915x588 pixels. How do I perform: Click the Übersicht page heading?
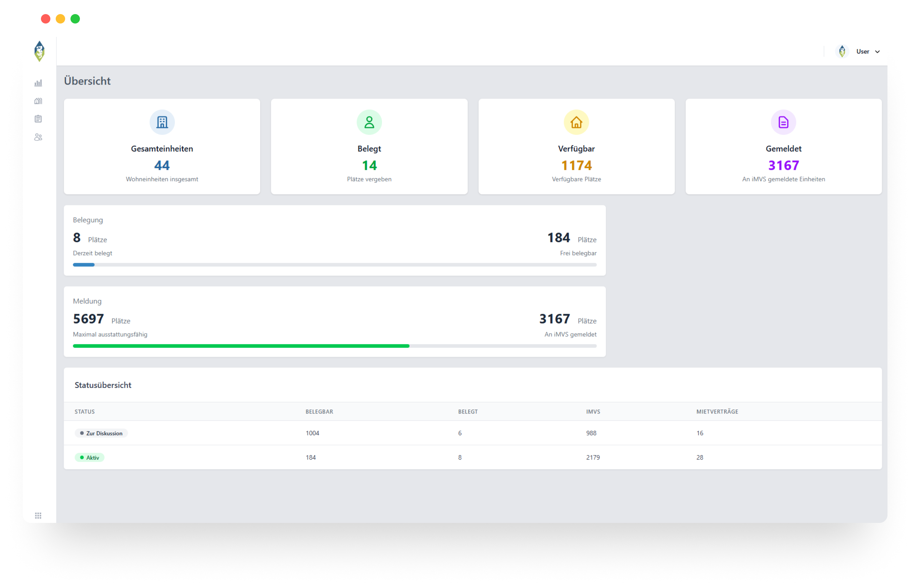(87, 81)
